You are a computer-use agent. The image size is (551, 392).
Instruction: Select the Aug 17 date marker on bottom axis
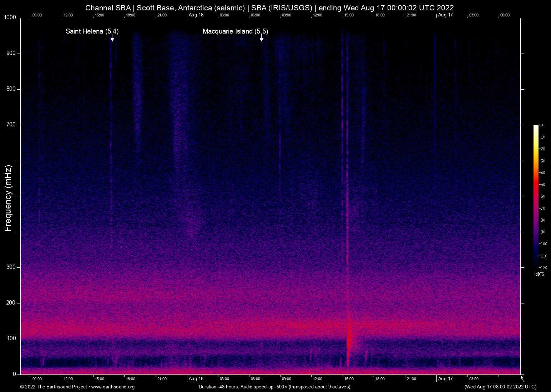(445, 379)
